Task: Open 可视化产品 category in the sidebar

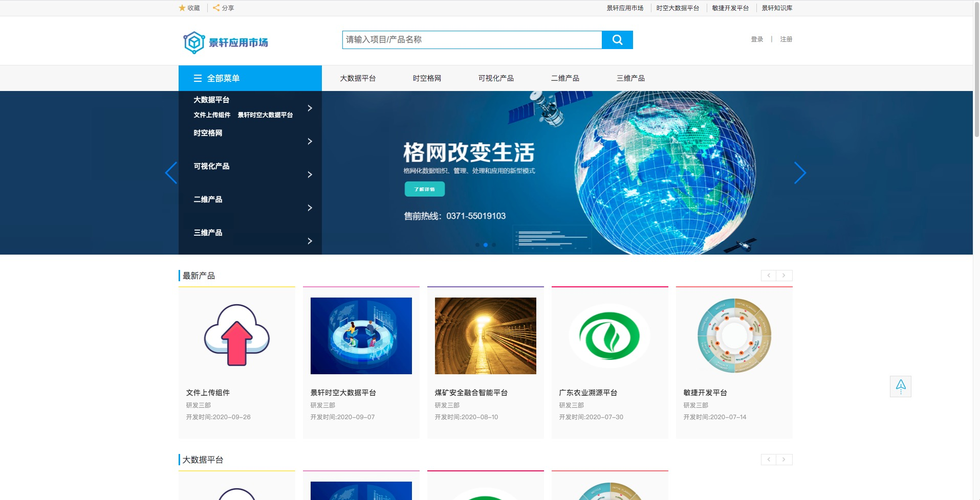Action: tap(211, 166)
